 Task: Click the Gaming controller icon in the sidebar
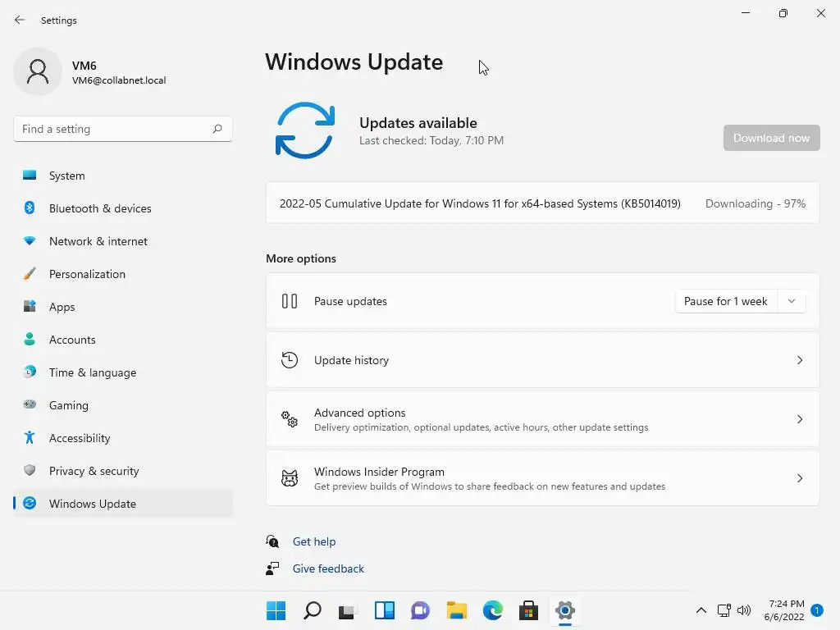point(30,404)
